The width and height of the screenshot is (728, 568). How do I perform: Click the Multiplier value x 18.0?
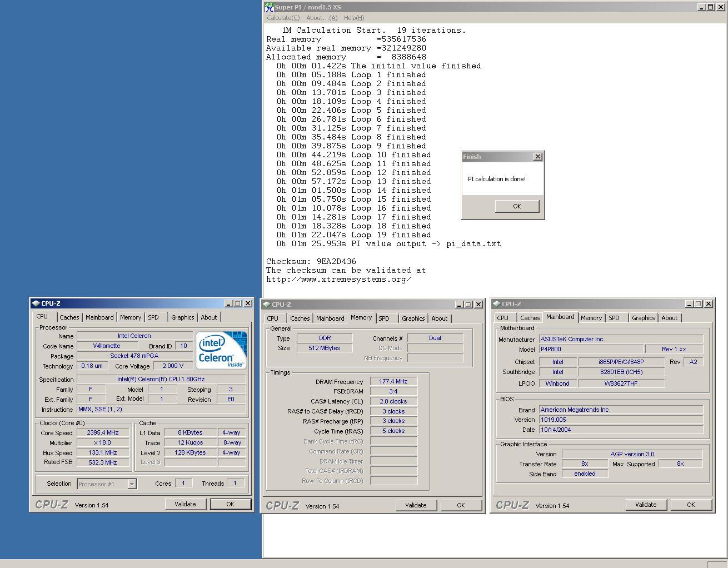103,442
